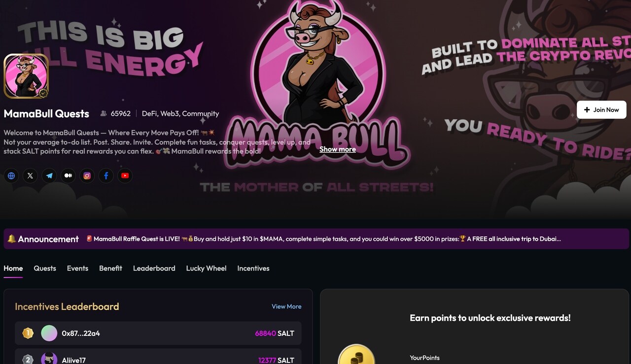Open the Lucky Wheel tab
This screenshot has width=631, height=364.
[206, 268]
